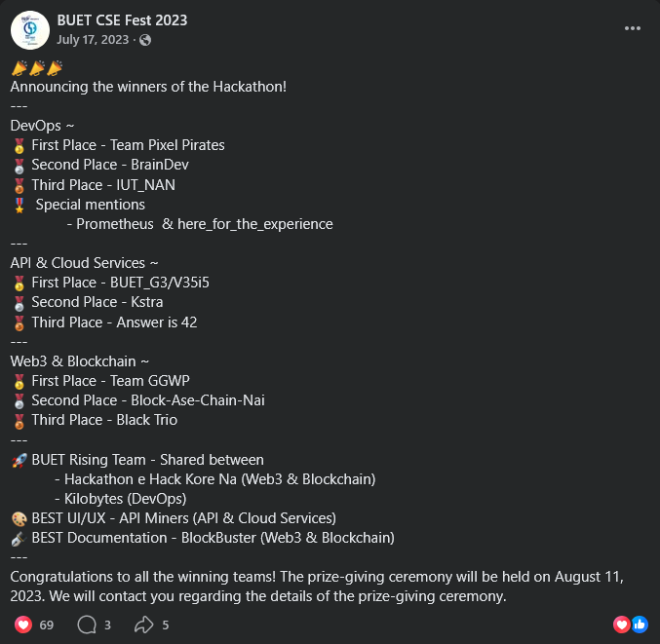Click the Special mentions medal emoji
660x644 pixels.
[x=19, y=205]
